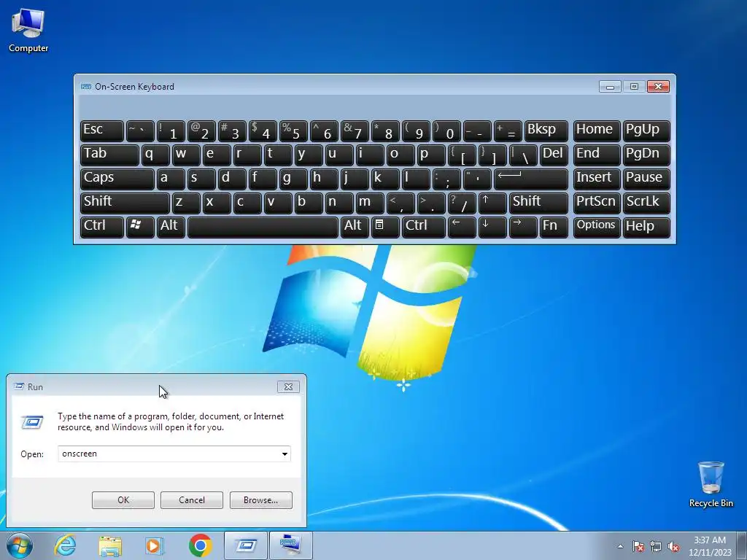Click the m key
747x560 pixels.
pos(370,203)
